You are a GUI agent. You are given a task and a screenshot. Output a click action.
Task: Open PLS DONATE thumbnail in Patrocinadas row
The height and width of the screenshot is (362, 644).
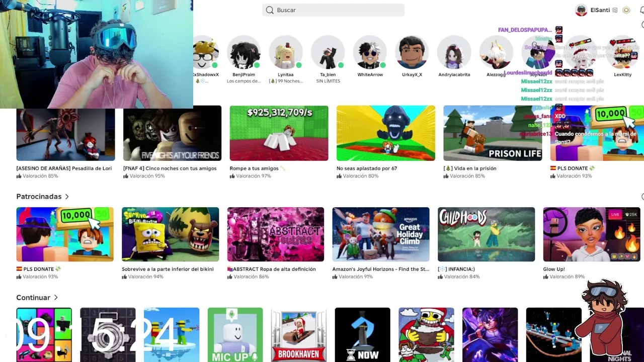click(x=65, y=234)
